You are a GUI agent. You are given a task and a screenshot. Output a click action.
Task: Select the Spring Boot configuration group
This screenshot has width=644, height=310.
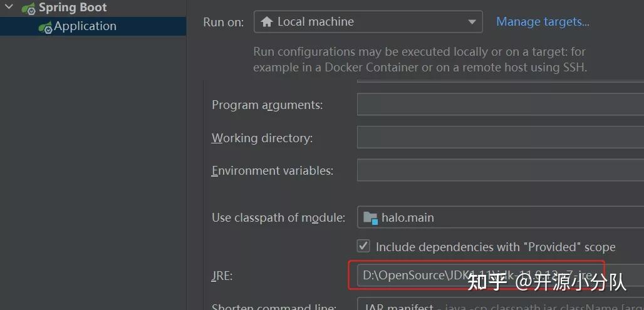pos(73,8)
